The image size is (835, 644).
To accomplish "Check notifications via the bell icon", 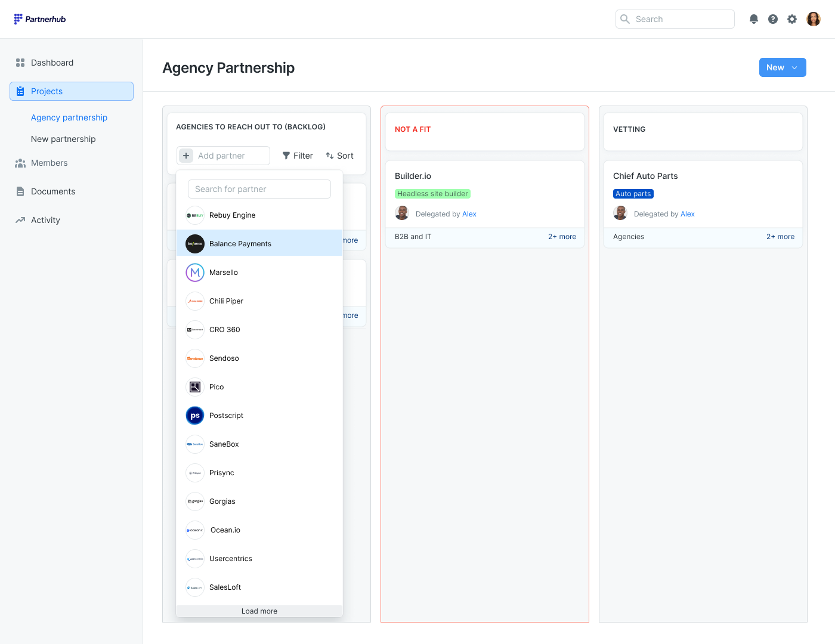I will pos(754,18).
